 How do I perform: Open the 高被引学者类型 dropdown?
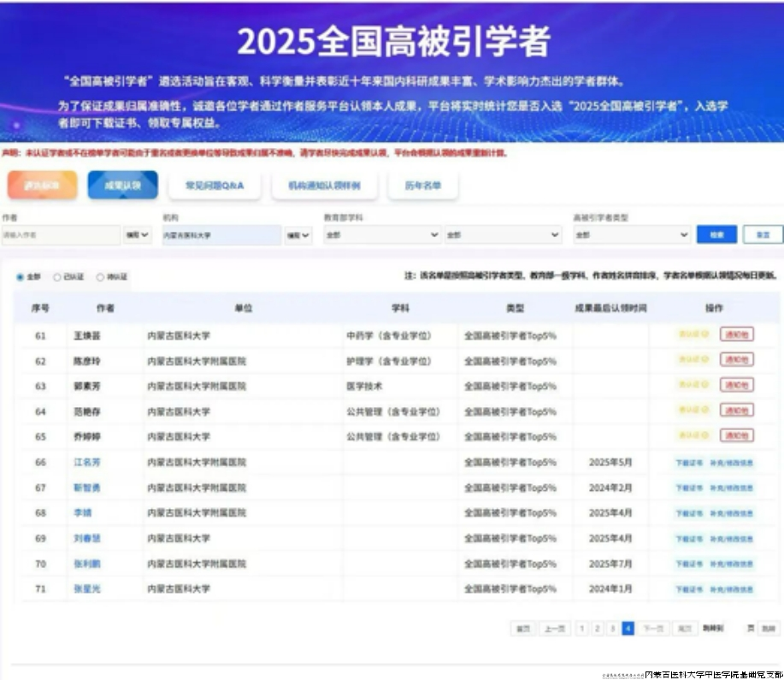[x=632, y=234]
